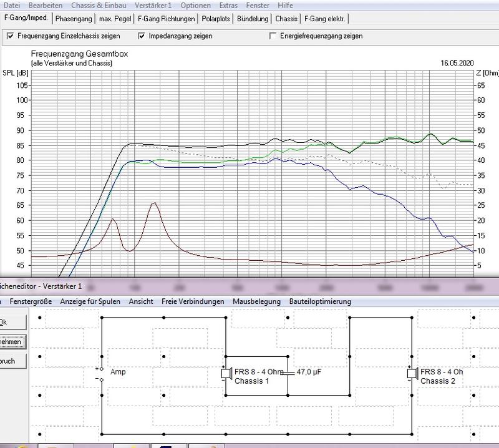This screenshot has width=499, height=448.
Task: Click the Übernehmen button
Action: pos(11,342)
